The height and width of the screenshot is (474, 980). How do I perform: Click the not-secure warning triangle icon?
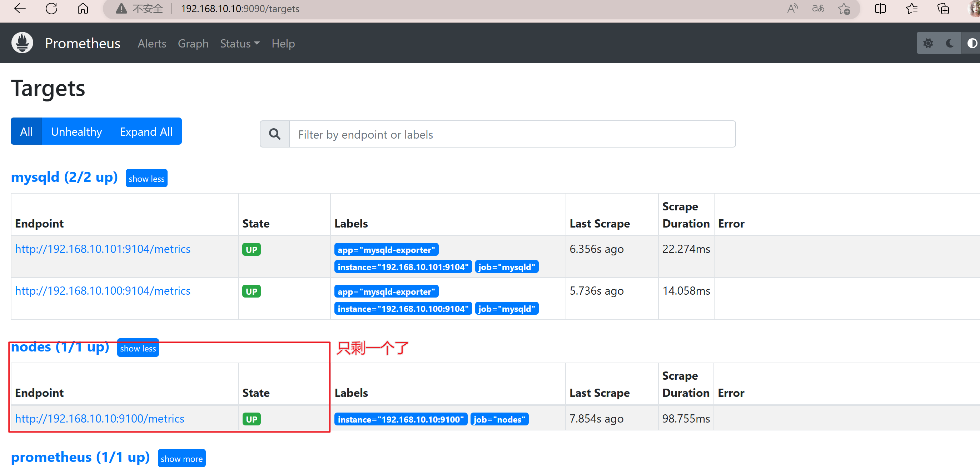click(x=121, y=8)
